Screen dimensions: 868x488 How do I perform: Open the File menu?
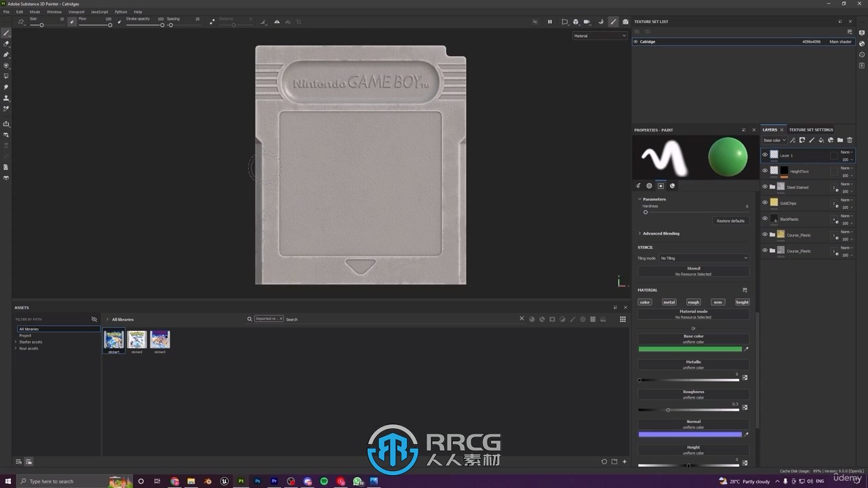coord(6,12)
